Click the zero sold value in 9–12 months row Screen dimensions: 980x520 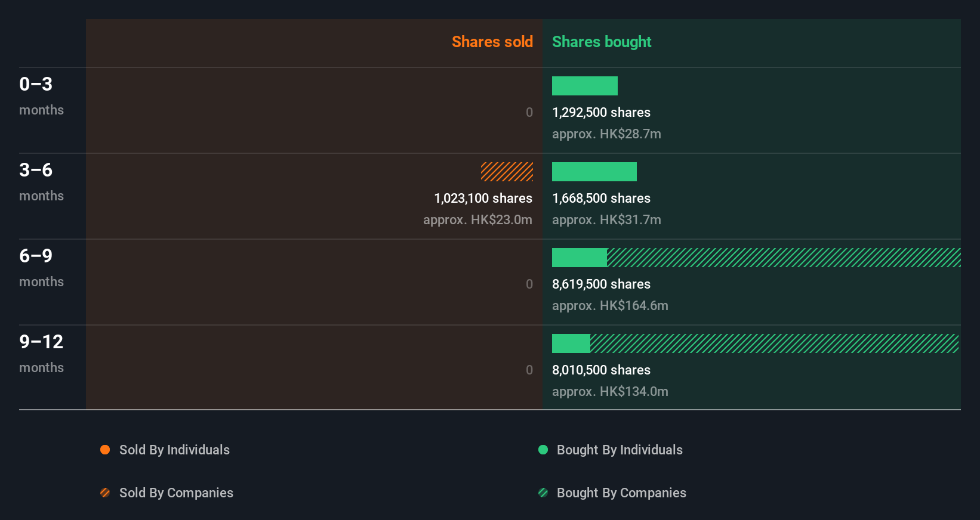[x=529, y=370]
